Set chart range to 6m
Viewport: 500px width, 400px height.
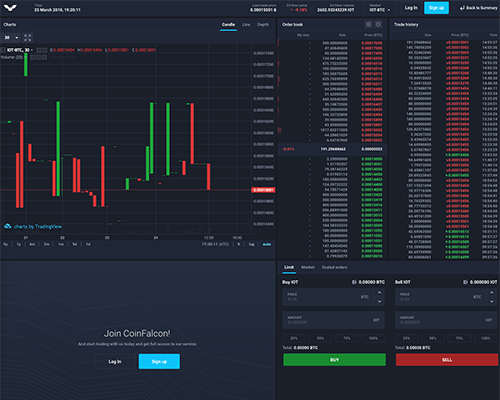pos(32,244)
